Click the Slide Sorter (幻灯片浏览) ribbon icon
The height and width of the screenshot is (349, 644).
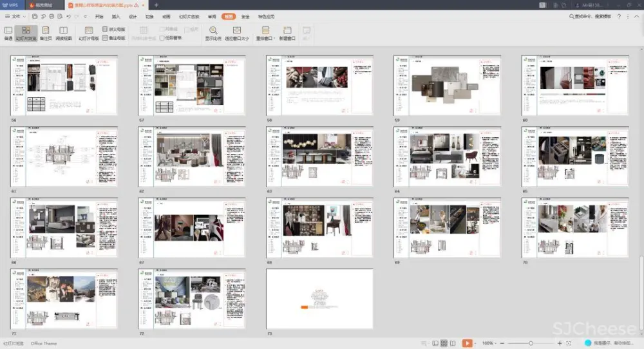point(26,33)
